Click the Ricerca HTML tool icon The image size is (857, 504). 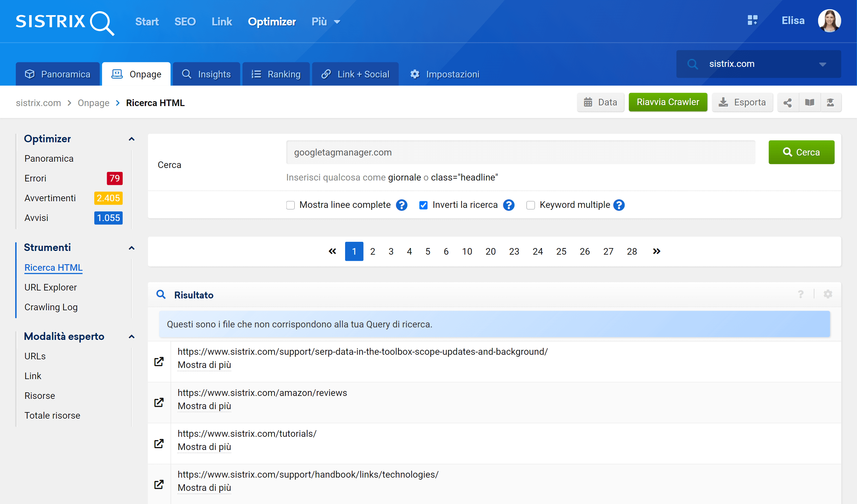pos(53,267)
